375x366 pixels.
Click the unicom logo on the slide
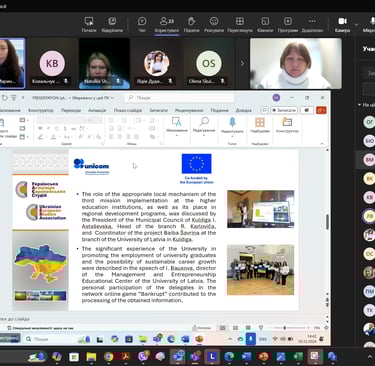coord(91,166)
